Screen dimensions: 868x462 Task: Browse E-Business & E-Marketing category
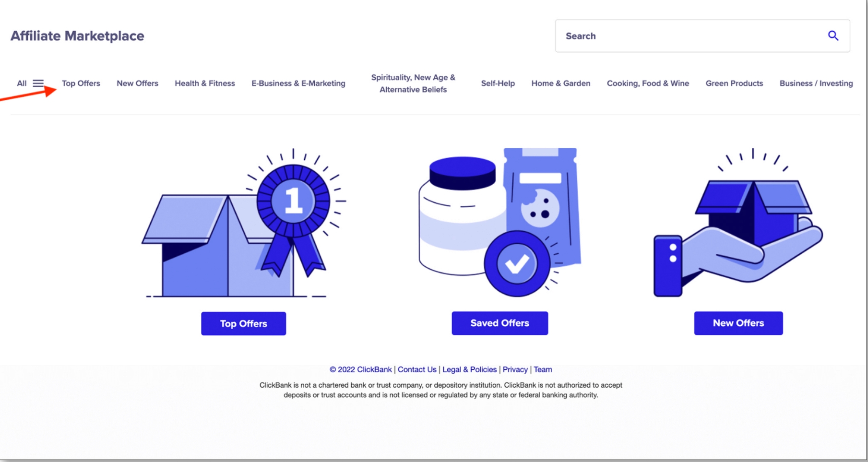(298, 83)
